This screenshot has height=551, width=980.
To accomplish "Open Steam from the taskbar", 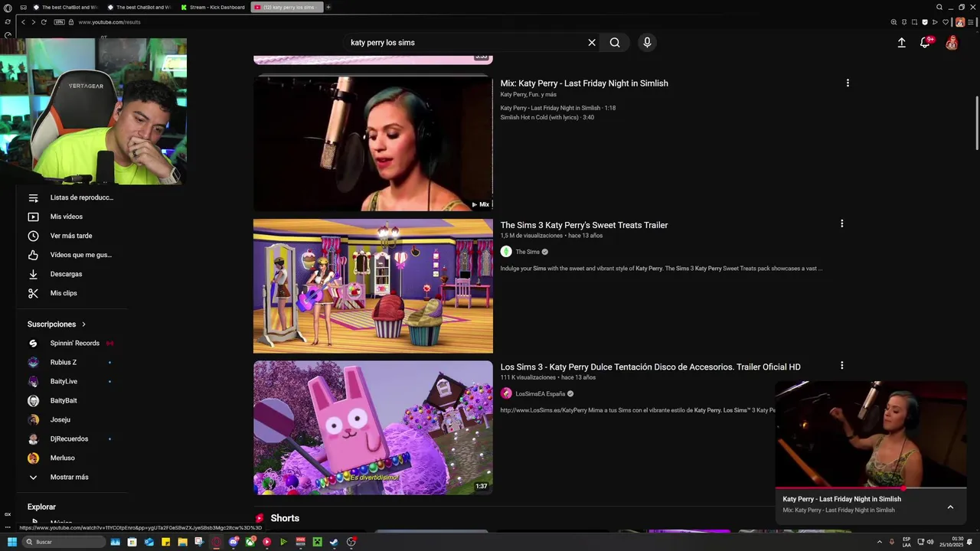I will click(334, 542).
